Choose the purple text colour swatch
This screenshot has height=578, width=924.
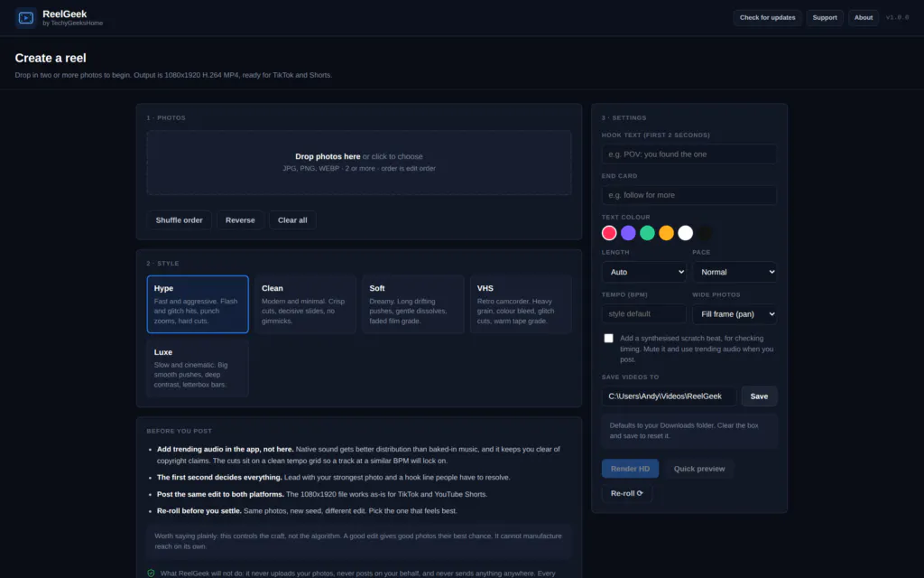click(x=628, y=233)
